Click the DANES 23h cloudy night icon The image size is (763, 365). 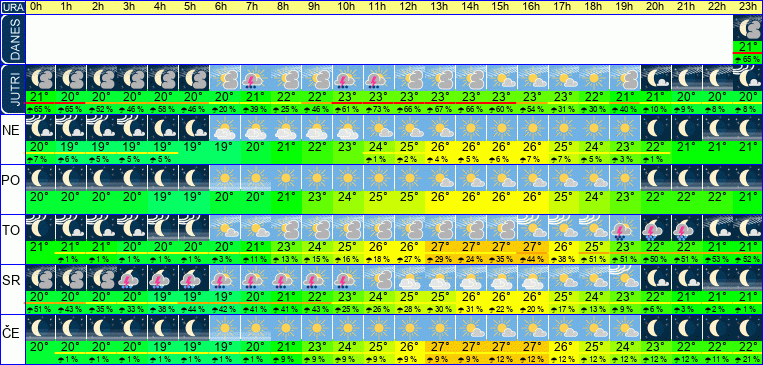748,28
